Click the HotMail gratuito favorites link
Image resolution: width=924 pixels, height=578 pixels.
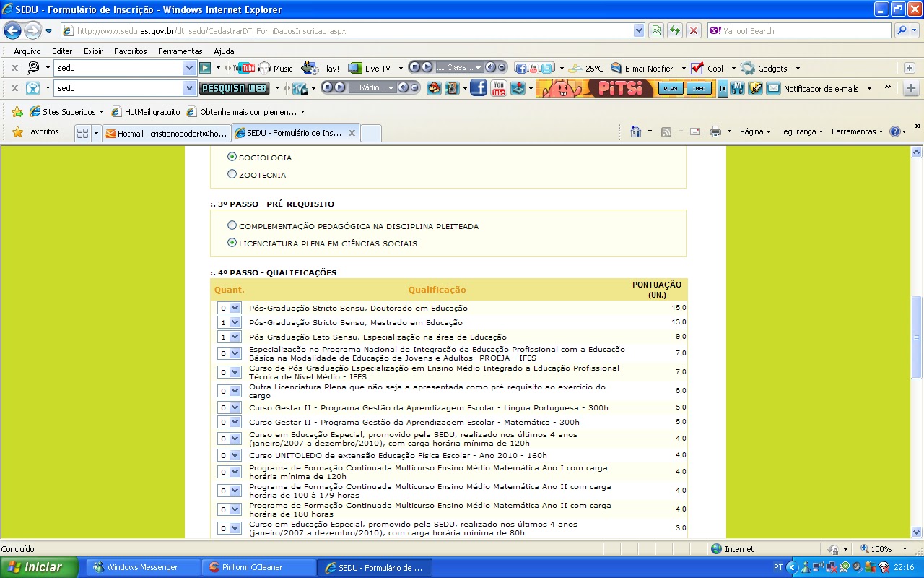click(146, 112)
